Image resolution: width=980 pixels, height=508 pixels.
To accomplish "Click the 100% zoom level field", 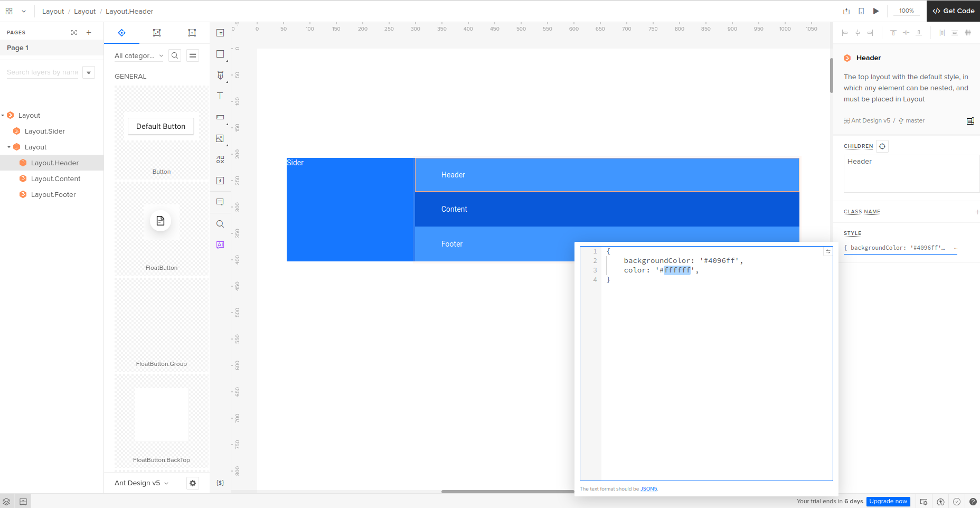I will [x=907, y=11].
